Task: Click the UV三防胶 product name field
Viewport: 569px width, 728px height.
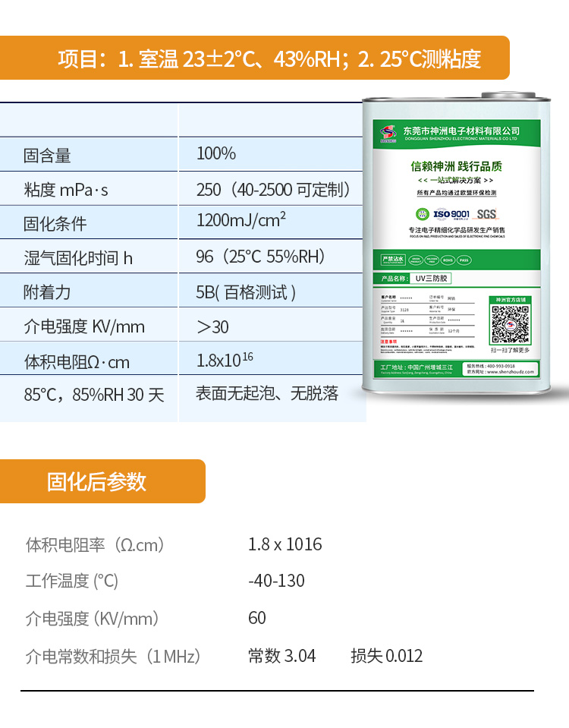Action: (x=431, y=279)
